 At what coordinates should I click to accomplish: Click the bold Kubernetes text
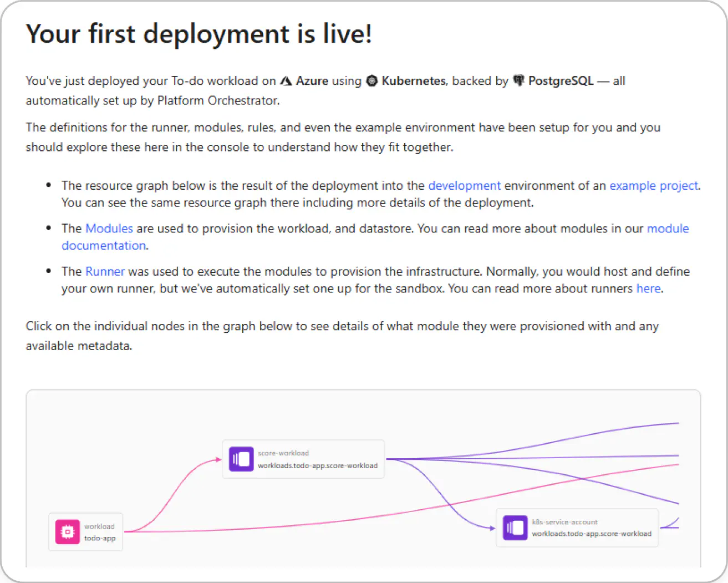coord(413,81)
